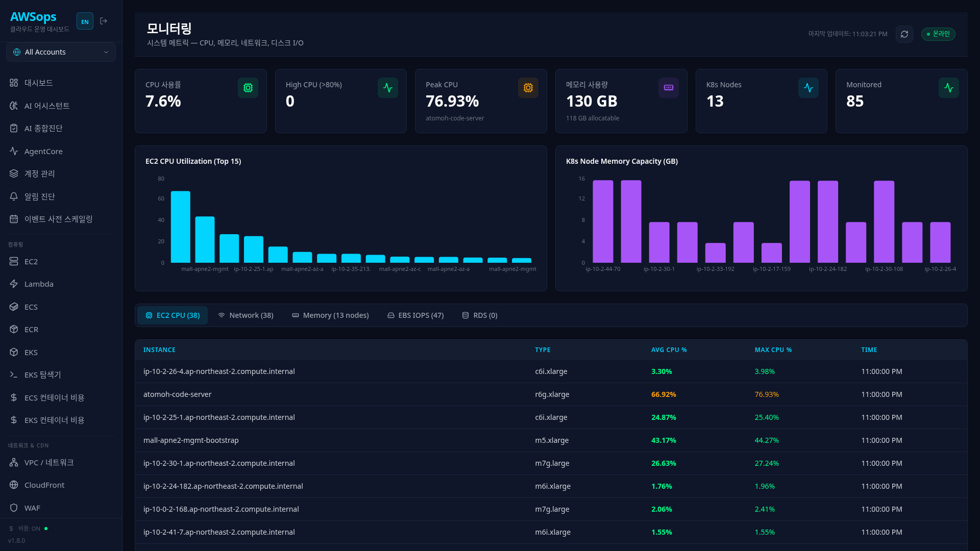The image size is (980, 551).
Task: Click ip-10-2-25-1.ap-northeast-2.compute.internal instance
Action: coord(219,417)
